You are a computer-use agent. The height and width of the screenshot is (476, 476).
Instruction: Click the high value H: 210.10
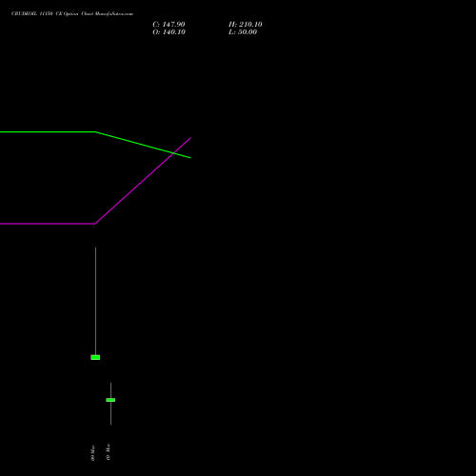pos(246,25)
